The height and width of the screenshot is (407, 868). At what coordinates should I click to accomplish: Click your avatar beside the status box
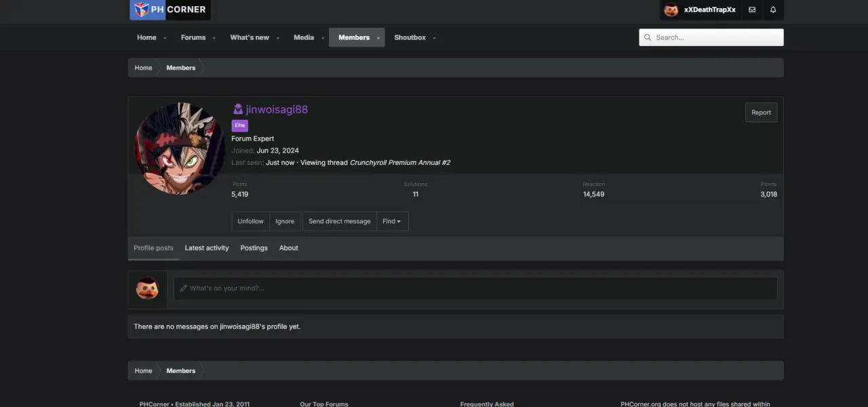click(x=147, y=288)
